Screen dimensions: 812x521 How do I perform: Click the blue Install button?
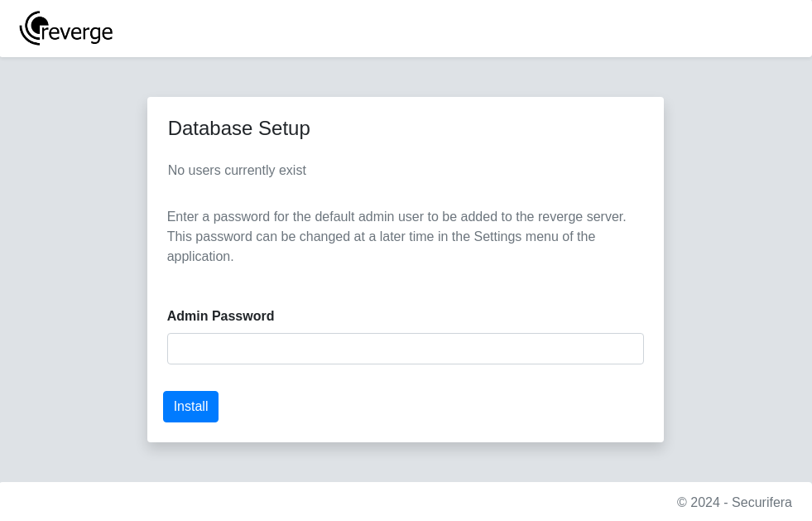click(190, 407)
